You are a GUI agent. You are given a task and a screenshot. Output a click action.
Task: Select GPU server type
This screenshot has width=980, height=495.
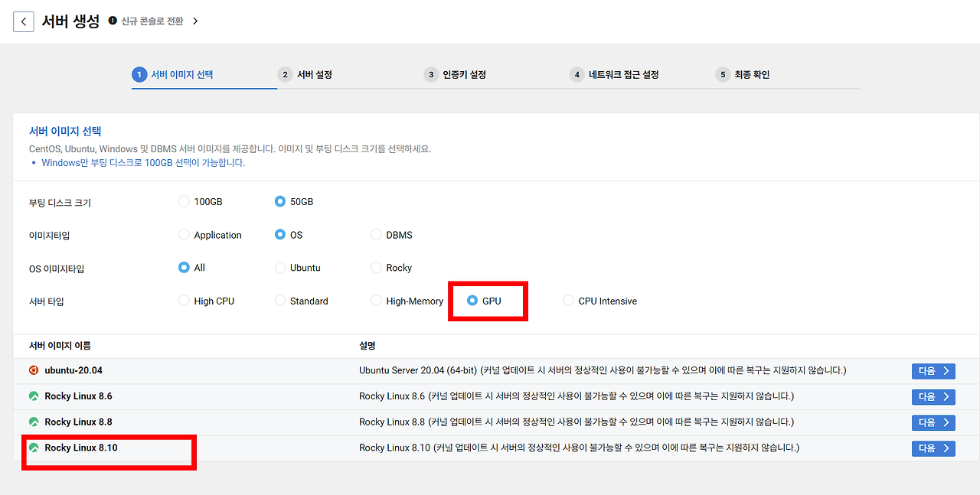point(472,301)
